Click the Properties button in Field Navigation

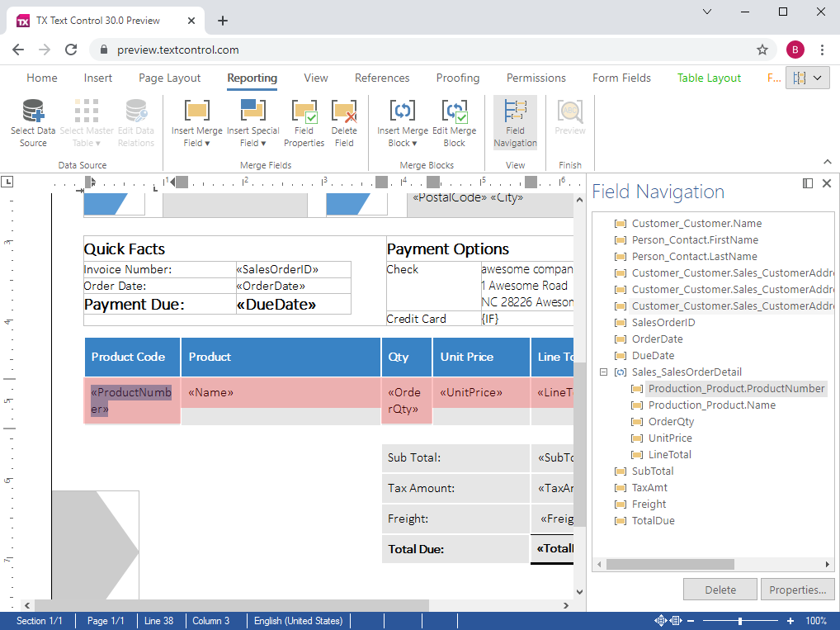tap(797, 589)
